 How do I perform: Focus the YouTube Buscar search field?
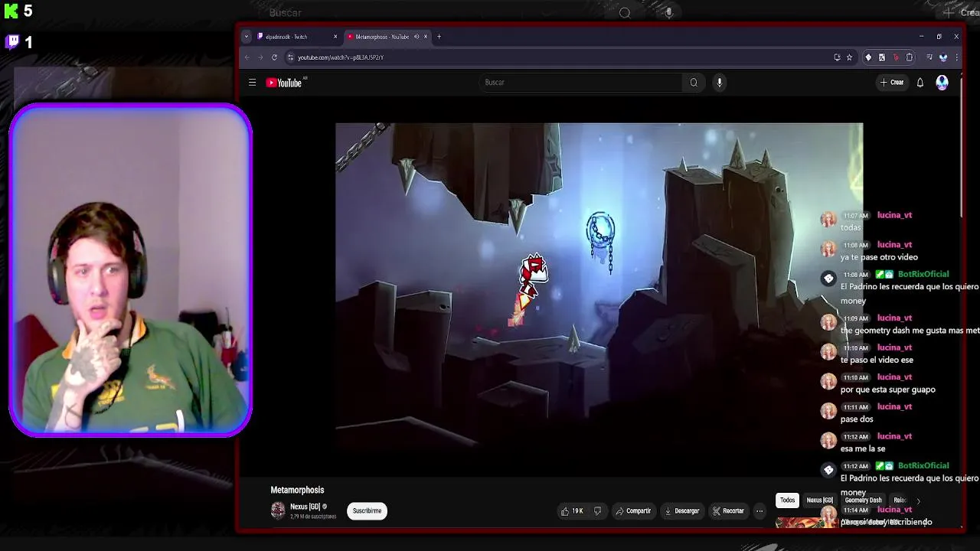(x=580, y=83)
